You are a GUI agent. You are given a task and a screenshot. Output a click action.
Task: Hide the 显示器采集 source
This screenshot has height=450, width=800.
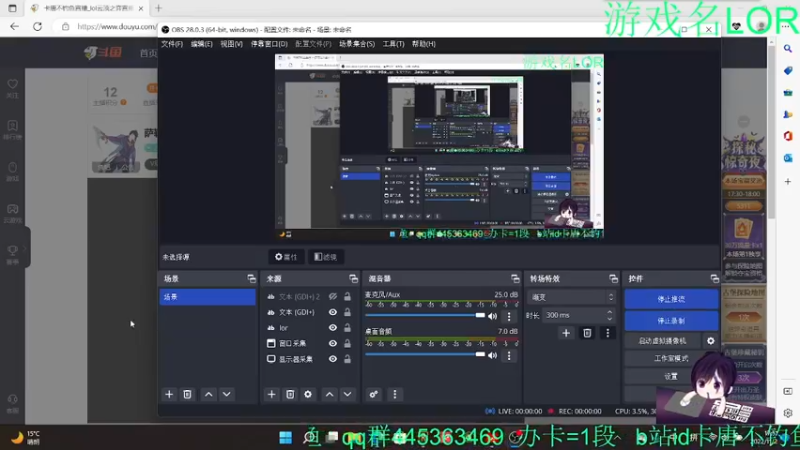click(333, 359)
